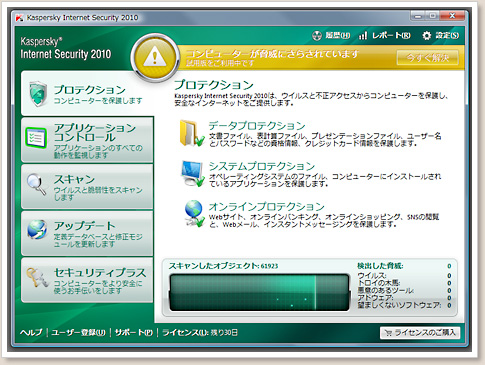Click the globe update icon
Viewport: 485px width, 365px height.
pos(37,229)
